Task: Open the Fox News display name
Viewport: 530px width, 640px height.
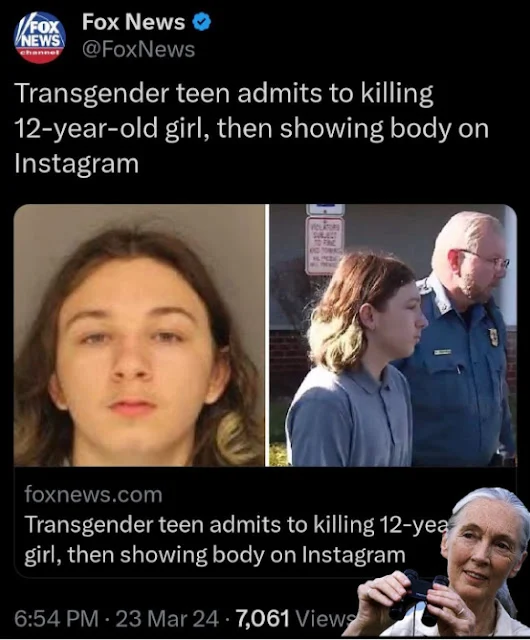Action: click(x=134, y=22)
